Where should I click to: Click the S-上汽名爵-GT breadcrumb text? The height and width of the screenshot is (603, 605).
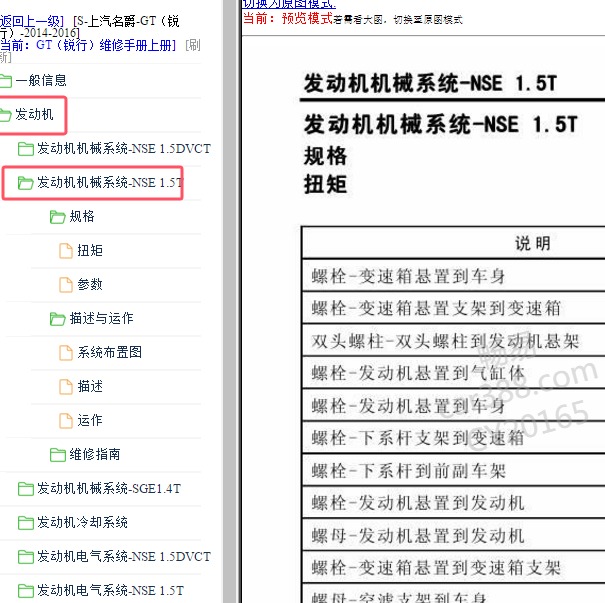(x=116, y=21)
